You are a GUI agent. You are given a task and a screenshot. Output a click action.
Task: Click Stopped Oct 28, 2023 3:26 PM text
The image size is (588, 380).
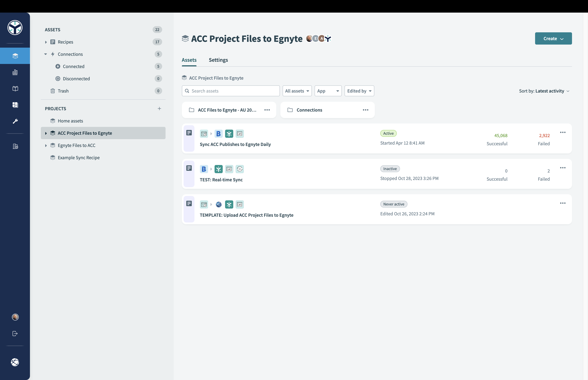409,178
